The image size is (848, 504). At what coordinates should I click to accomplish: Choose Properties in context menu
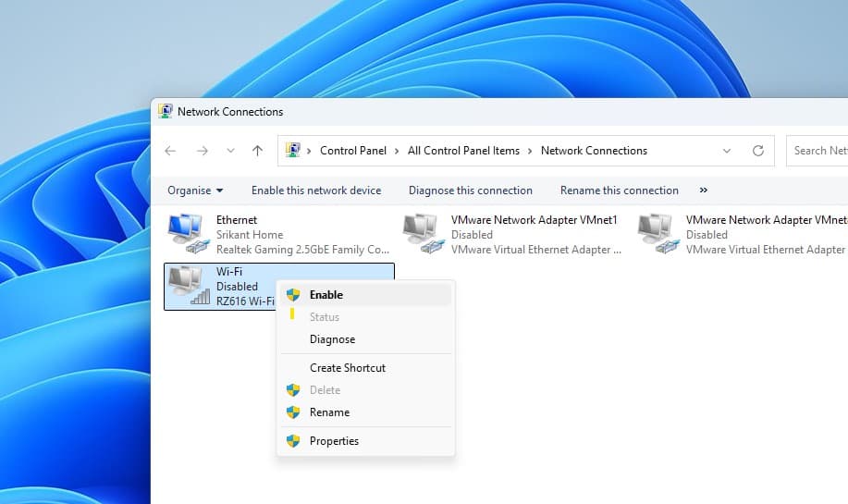coord(366,441)
